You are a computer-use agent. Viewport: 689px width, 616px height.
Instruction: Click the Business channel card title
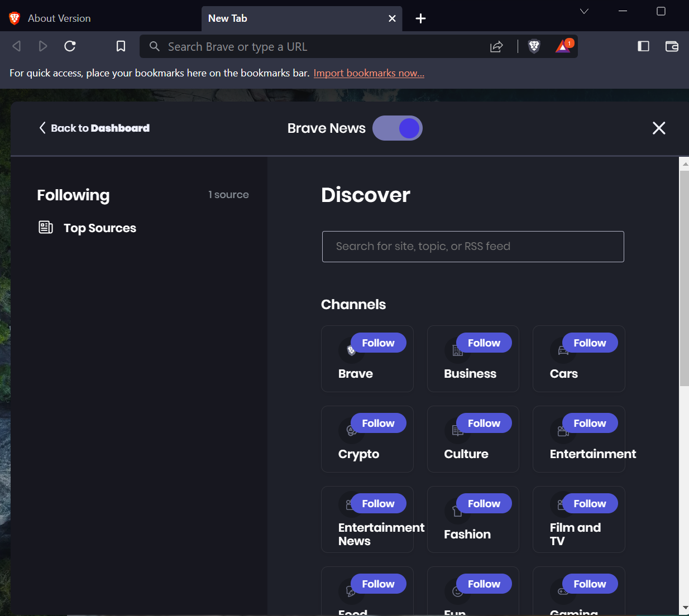point(470,374)
